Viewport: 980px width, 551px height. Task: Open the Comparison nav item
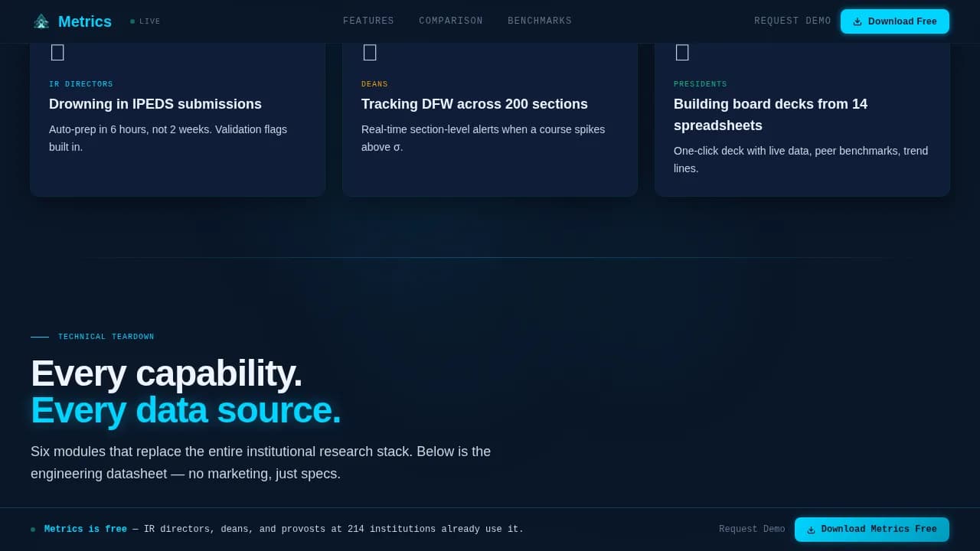pyautogui.click(x=451, y=21)
